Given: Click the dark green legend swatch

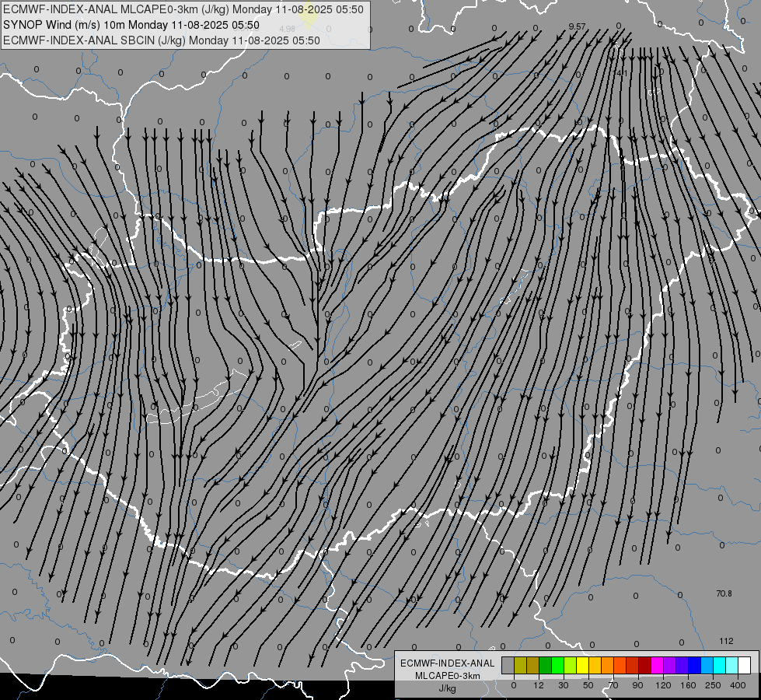Looking at the screenshot, I should point(546,665).
